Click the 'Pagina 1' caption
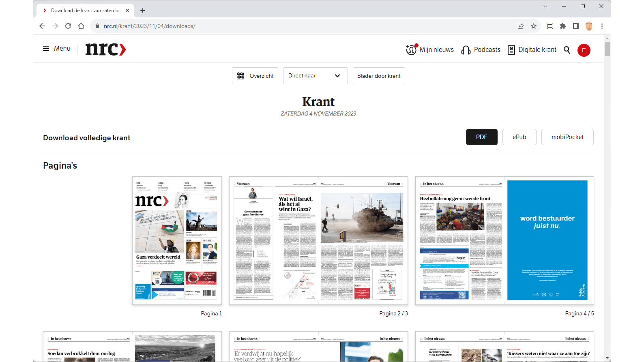 pos(211,314)
